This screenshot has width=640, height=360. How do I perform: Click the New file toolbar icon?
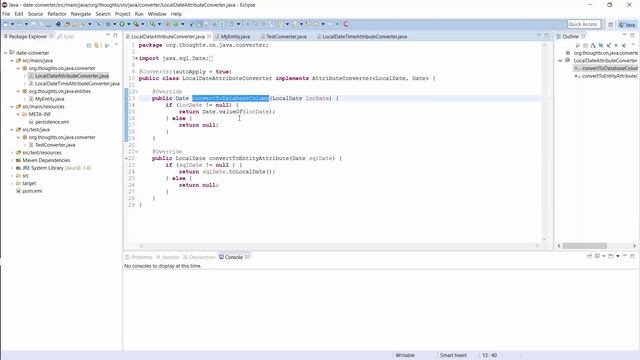[6, 24]
